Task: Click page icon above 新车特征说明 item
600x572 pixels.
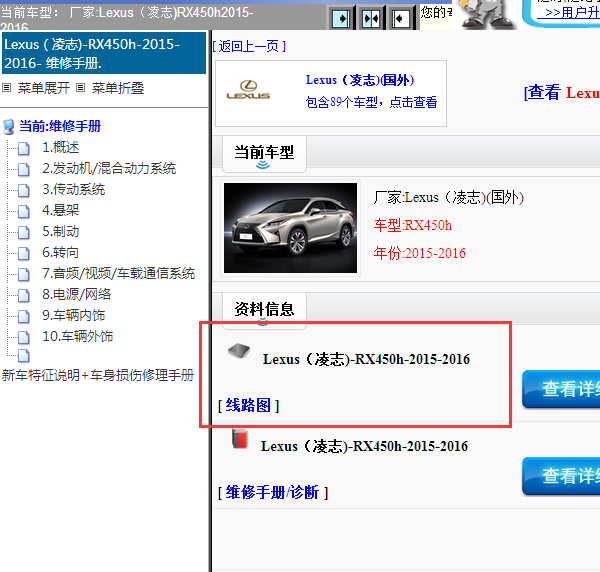Action: pos(24,355)
